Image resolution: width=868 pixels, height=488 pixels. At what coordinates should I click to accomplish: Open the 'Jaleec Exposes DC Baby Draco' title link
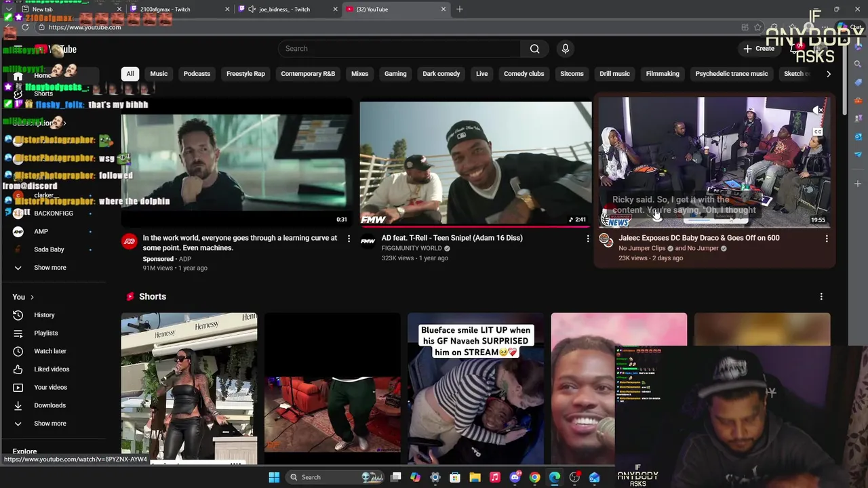tap(699, 238)
